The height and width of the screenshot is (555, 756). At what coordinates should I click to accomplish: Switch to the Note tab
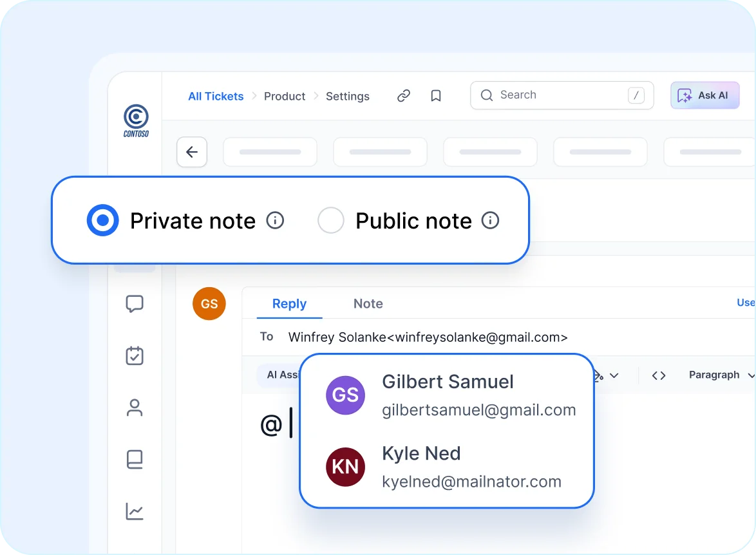(x=368, y=303)
